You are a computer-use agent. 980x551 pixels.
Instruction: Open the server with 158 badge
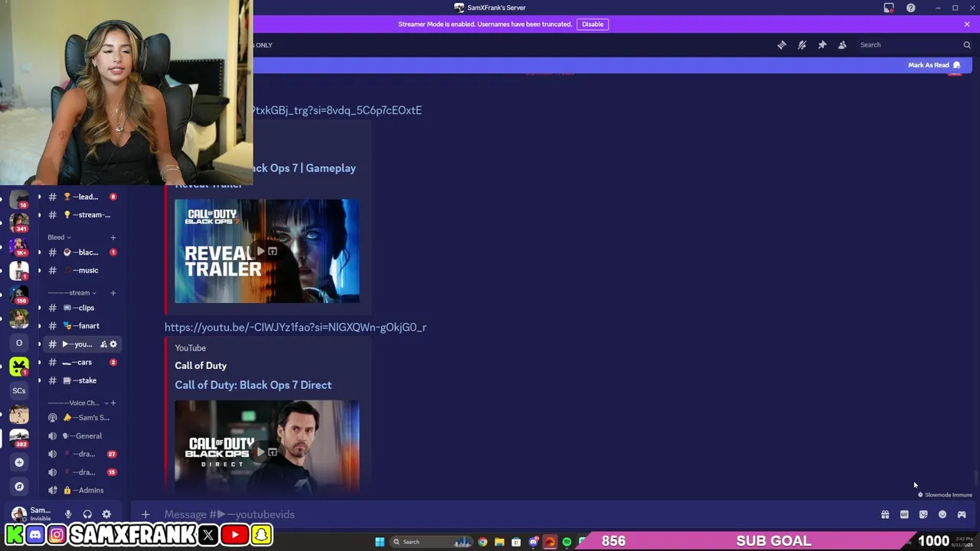coord(19,295)
